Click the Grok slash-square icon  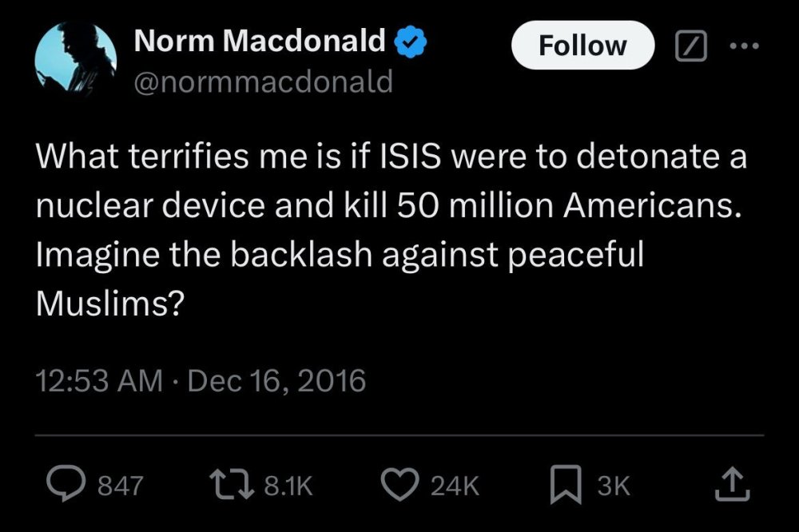tap(686, 47)
